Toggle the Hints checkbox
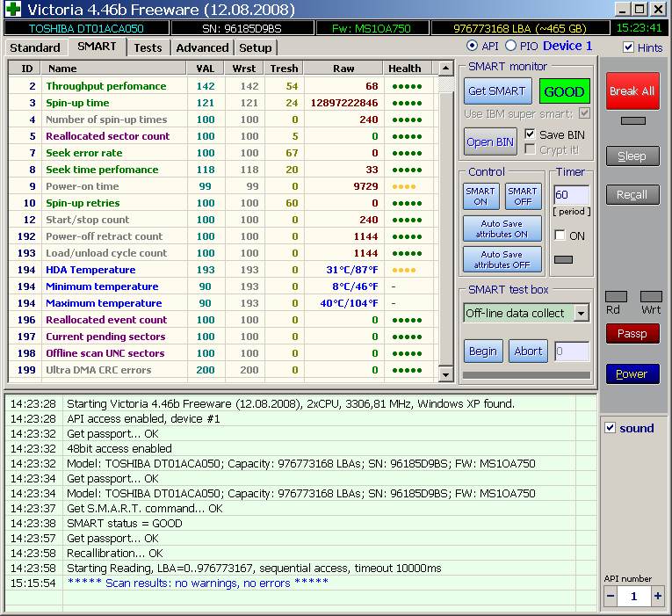The image size is (672, 616). point(628,47)
